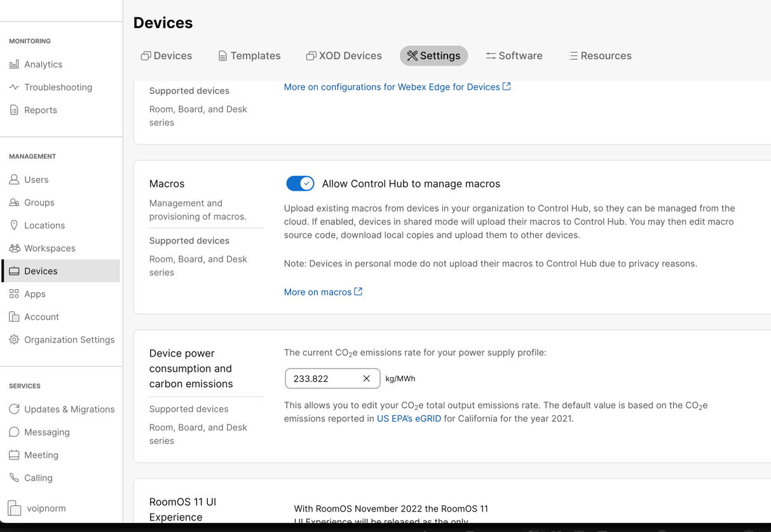771x532 pixels.
Task: Click the Calling phone icon
Action: pyautogui.click(x=14, y=478)
